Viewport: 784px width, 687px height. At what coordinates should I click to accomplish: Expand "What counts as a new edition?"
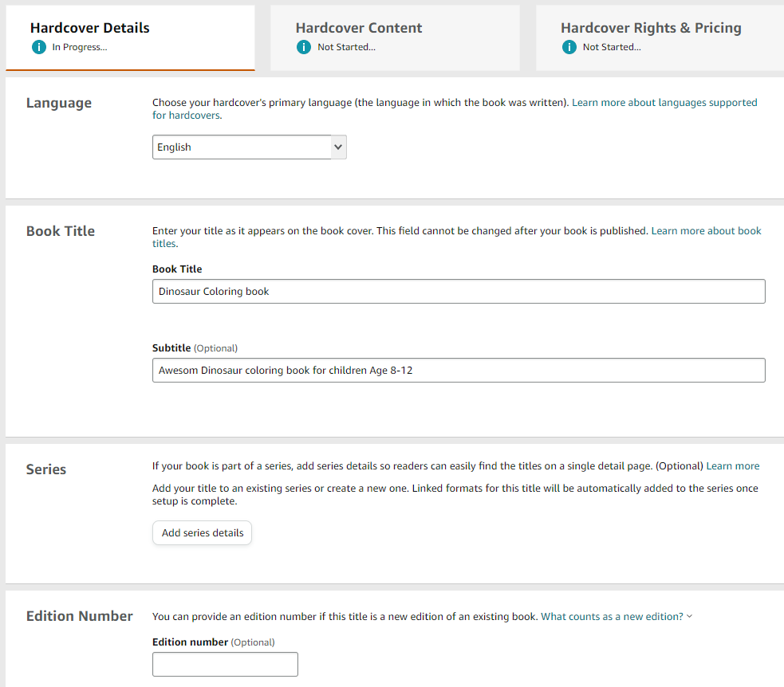(612, 617)
